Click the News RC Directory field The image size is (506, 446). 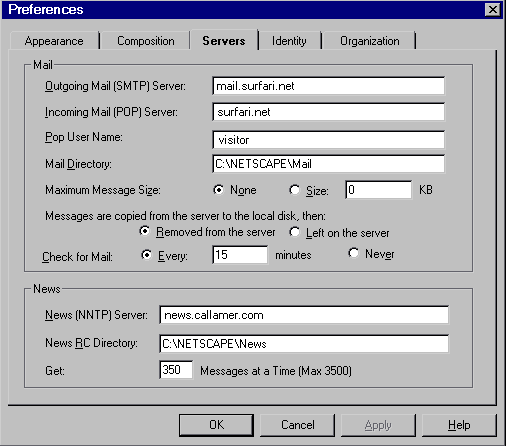304,344
